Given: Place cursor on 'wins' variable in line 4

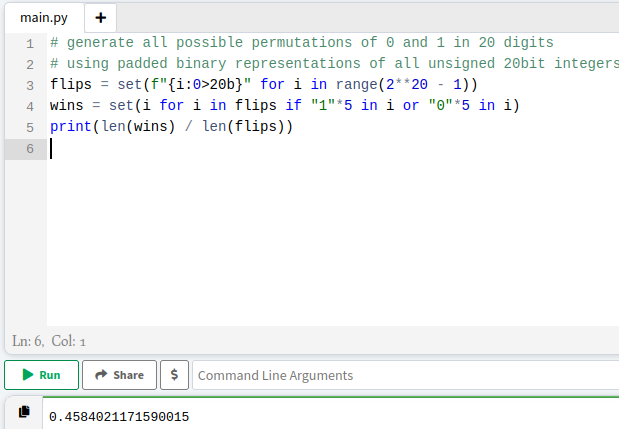Looking at the screenshot, I should coord(67,105).
